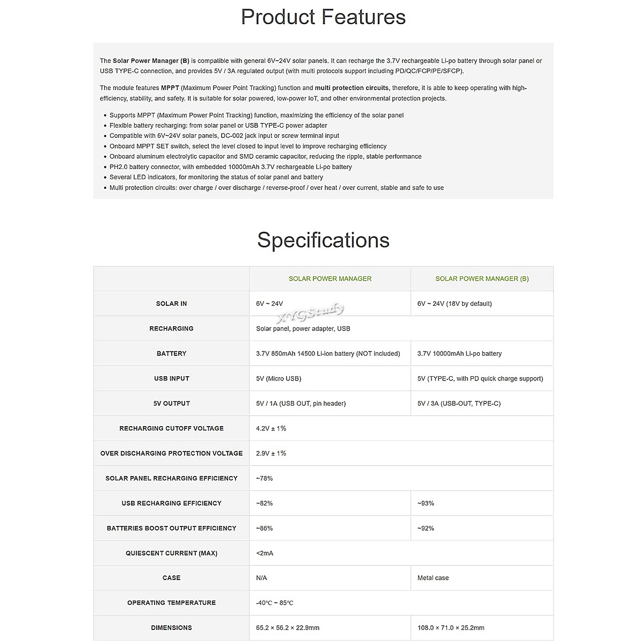The image size is (644, 644).
Task: Click the USB RECHARGING EFFICIENCY label
Action: click(171, 503)
